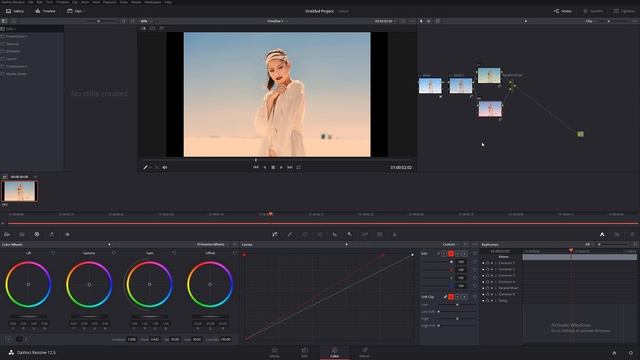
Task: Mute viewer audio speaker icon
Action: [165, 167]
